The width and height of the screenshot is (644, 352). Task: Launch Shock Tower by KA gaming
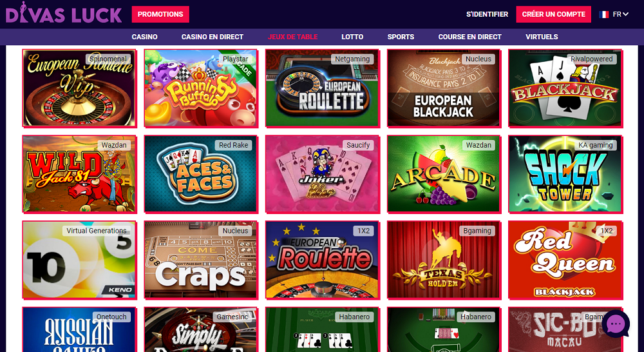565,174
